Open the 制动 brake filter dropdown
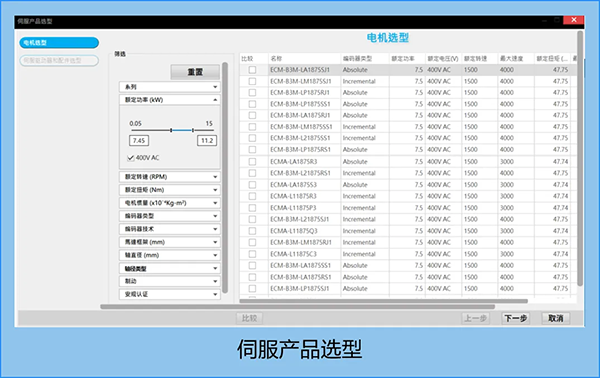The image size is (600, 378). tap(170, 281)
